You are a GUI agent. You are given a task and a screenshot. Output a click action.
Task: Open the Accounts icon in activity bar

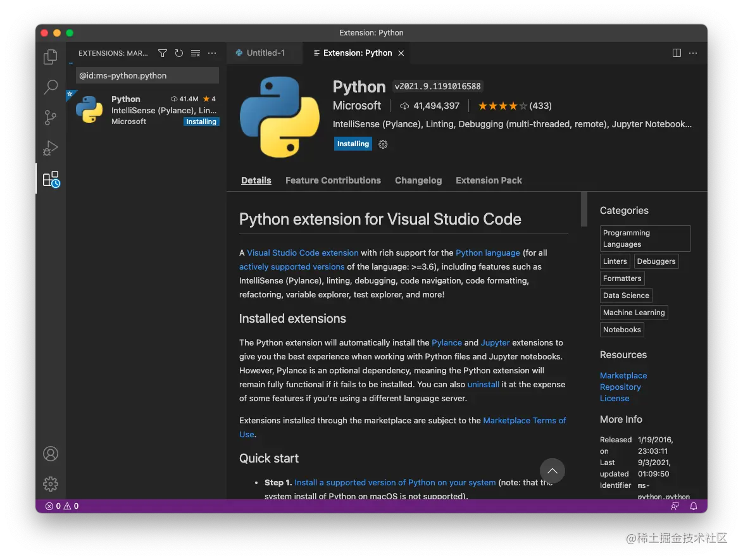coord(51,454)
